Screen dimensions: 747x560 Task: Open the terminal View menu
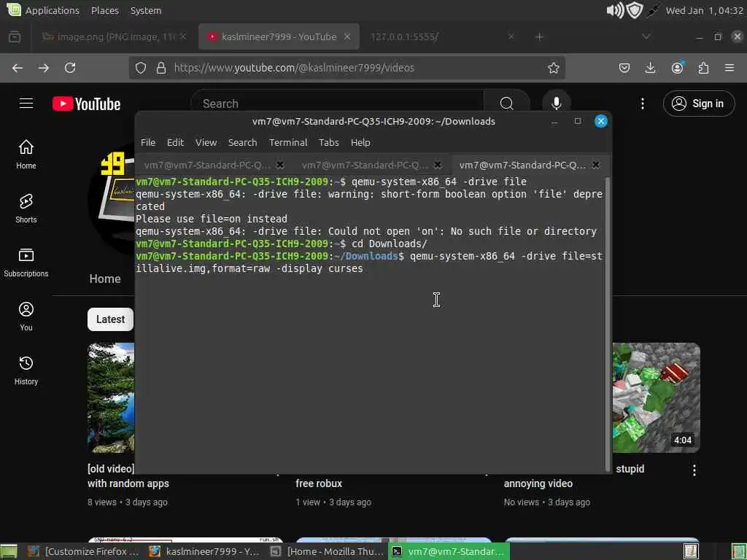tap(206, 142)
